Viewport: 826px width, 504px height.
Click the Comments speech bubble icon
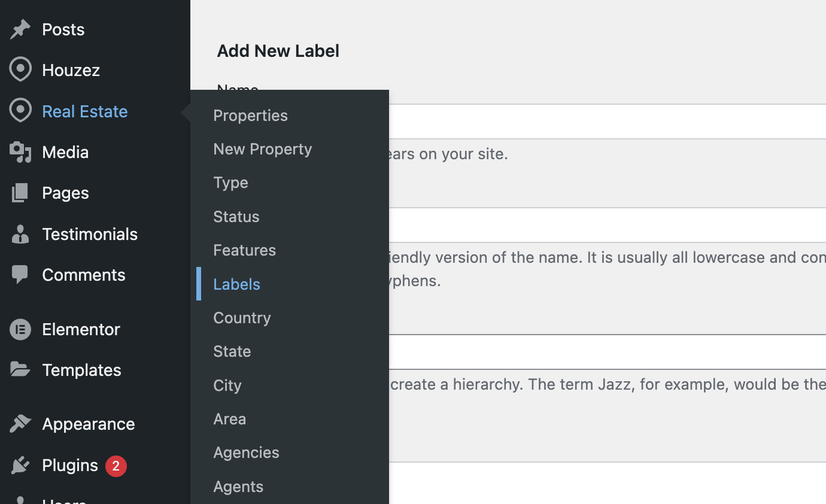point(20,274)
